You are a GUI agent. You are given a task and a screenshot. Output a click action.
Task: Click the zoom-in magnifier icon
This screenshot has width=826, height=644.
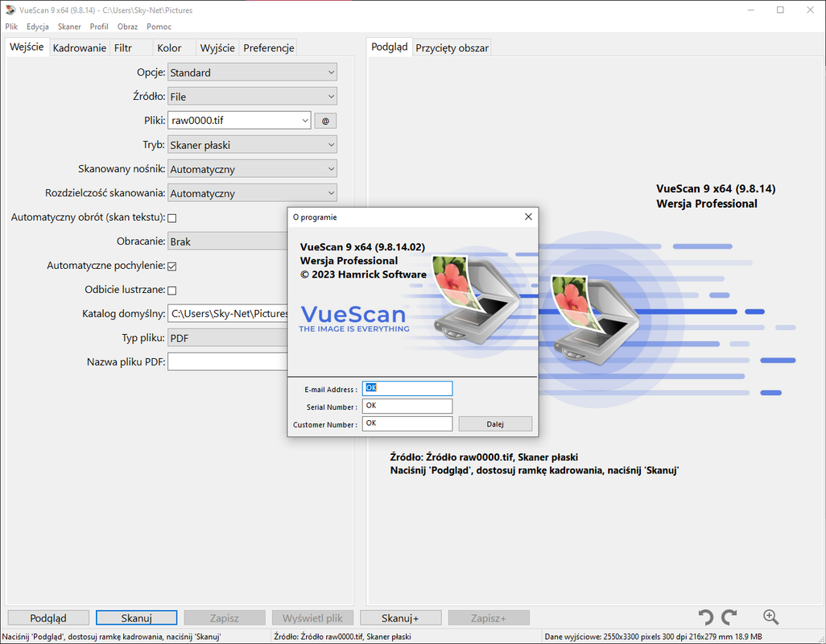pyautogui.click(x=770, y=617)
